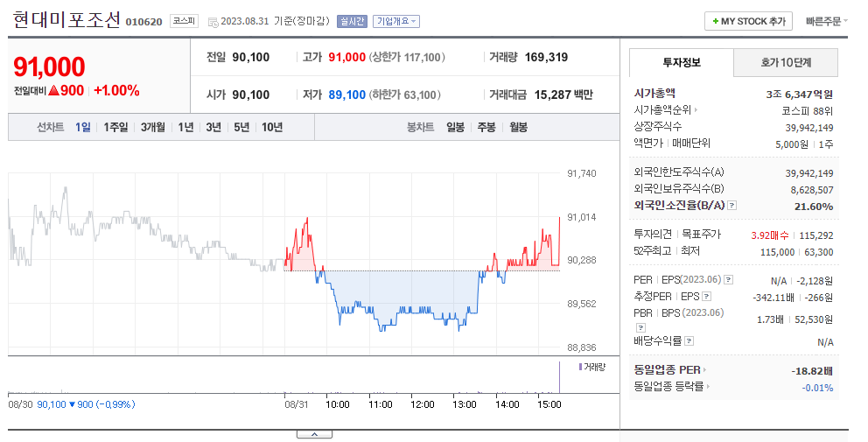
Task: Select the 3개월 line chart period
Action: point(153,128)
